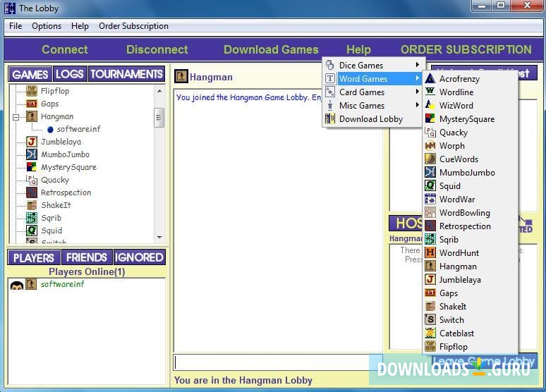Click the Sqrib icon in games tree
Screen dimensions: 546x392
tap(31, 218)
